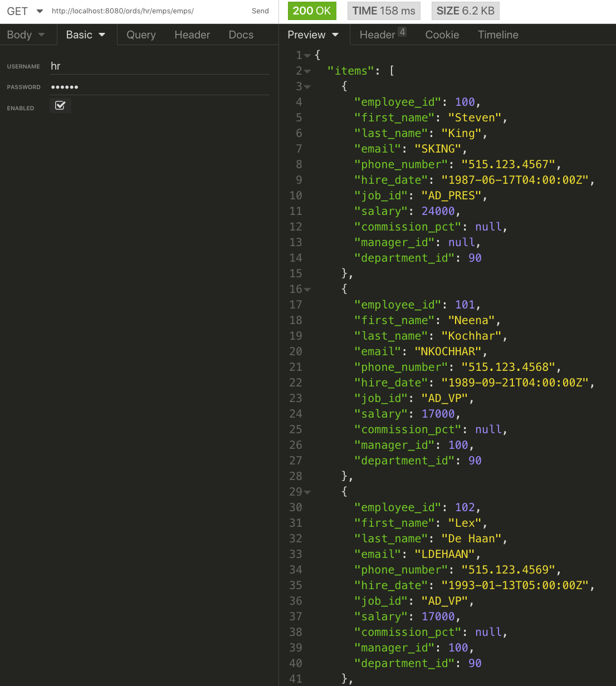616x686 pixels.
Task: Click the null manager_id value on line 13
Action: point(462,242)
